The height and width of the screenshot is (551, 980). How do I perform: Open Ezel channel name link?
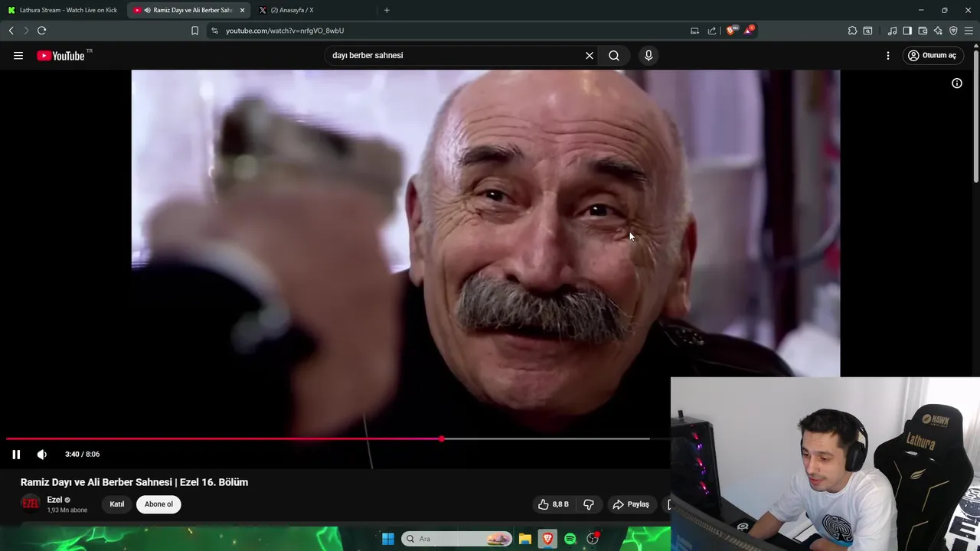[54, 500]
